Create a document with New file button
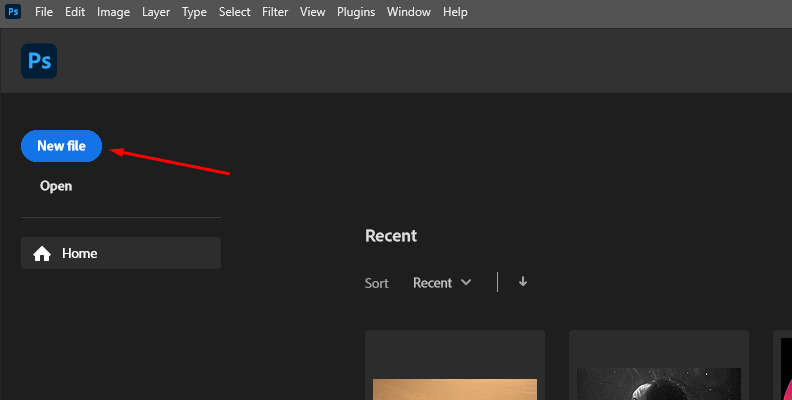The height and width of the screenshot is (400, 792). point(61,146)
